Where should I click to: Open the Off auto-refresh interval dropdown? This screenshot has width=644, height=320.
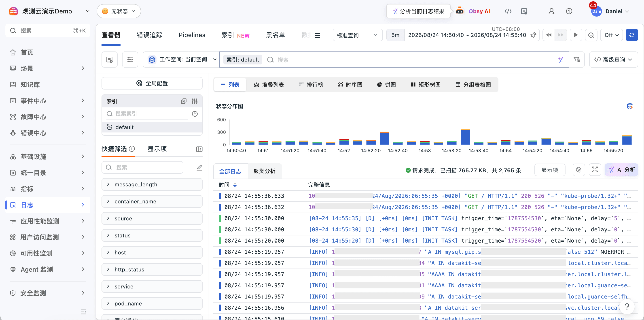coord(612,35)
